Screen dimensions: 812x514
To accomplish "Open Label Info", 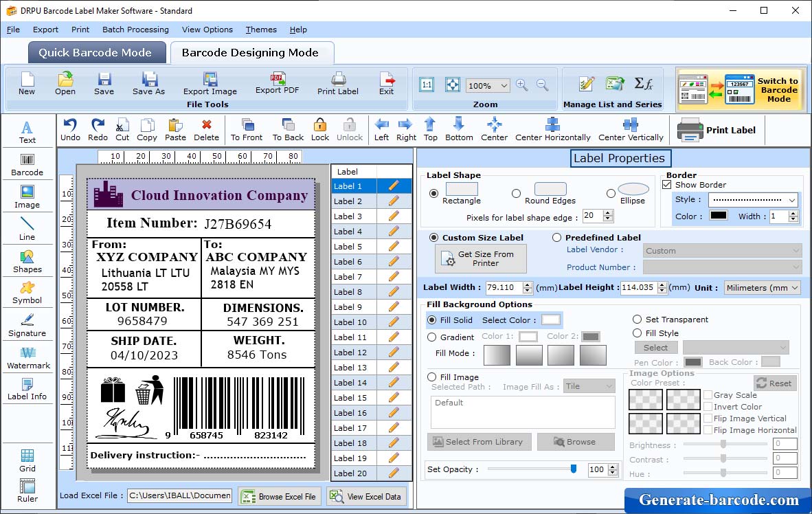I will 27,389.
